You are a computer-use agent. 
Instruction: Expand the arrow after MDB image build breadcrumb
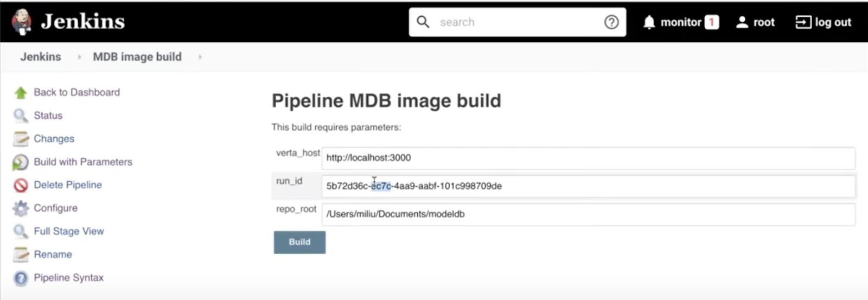pos(200,57)
